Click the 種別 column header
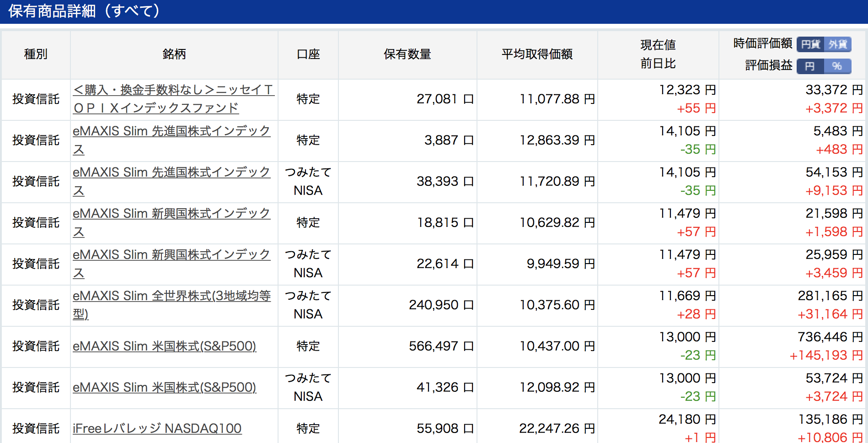Screen dimensions: 868x443 tap(36, 54)
